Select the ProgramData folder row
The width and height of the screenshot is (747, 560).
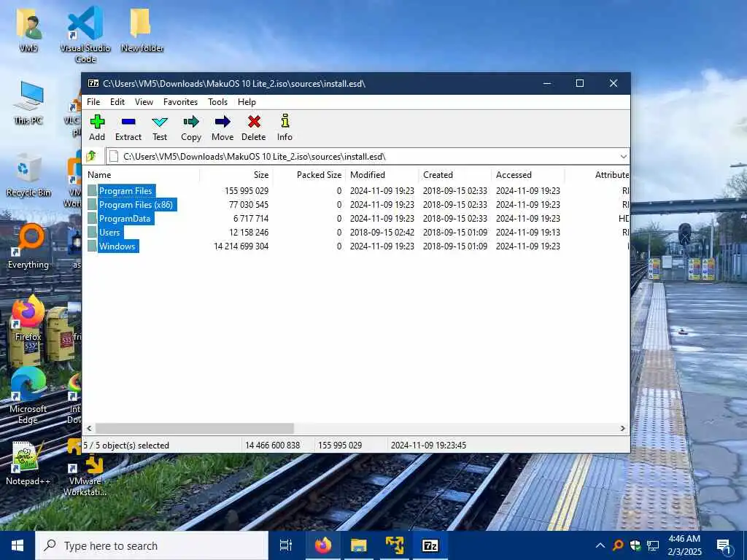coord(356,219)
